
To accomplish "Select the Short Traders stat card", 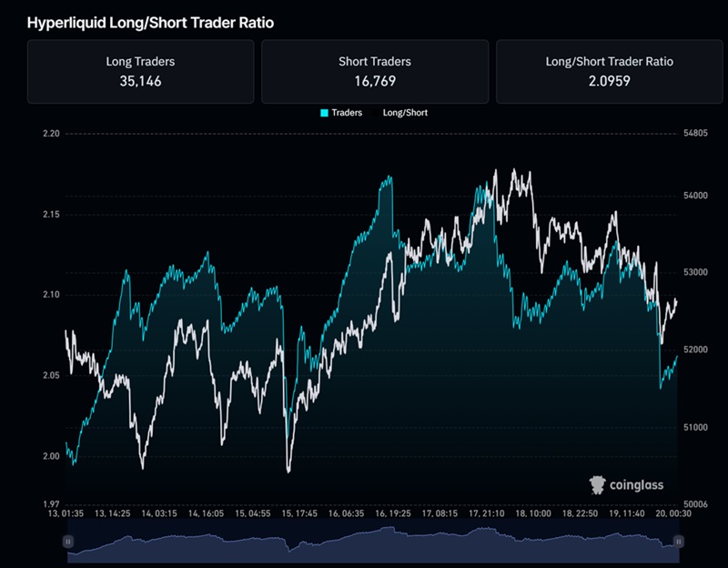I will (374, 71).
